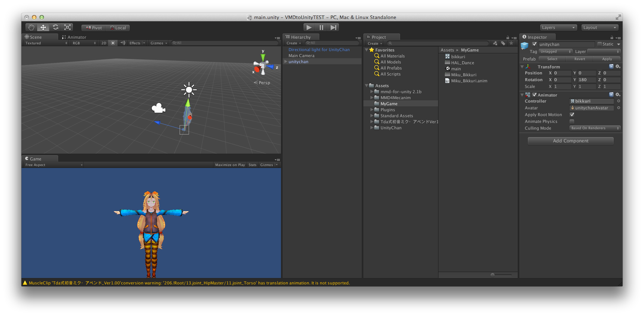Toggle Maximize on Play

click(x=230, y=165)
